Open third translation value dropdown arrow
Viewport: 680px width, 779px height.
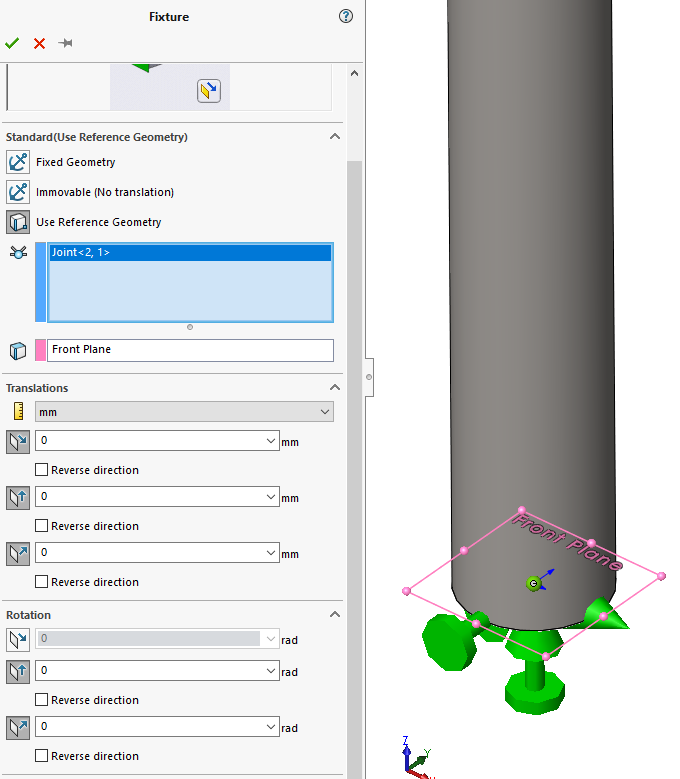click(x=271, y=553)
